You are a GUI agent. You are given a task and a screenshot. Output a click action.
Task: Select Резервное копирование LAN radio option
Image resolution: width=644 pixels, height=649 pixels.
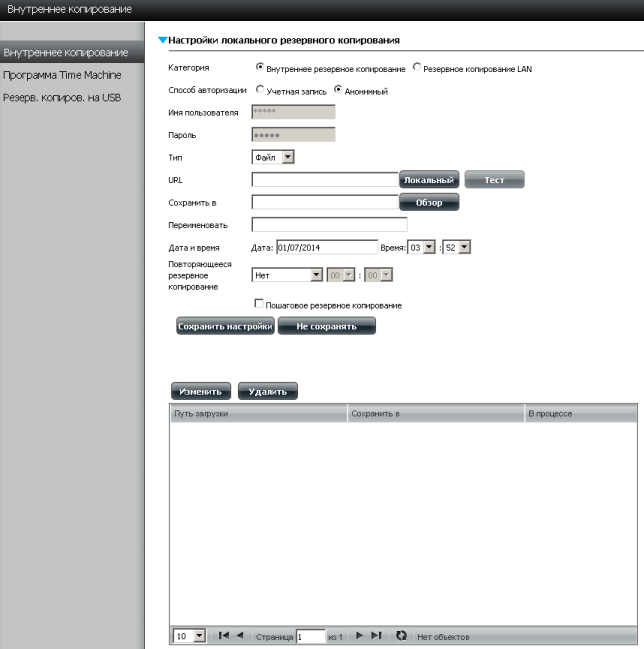click(x=417, y=67)
